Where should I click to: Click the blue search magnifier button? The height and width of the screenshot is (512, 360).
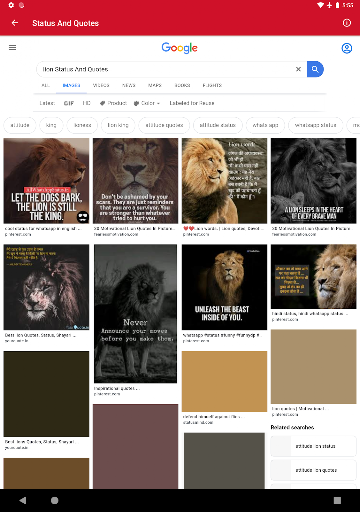coord(315,69)
